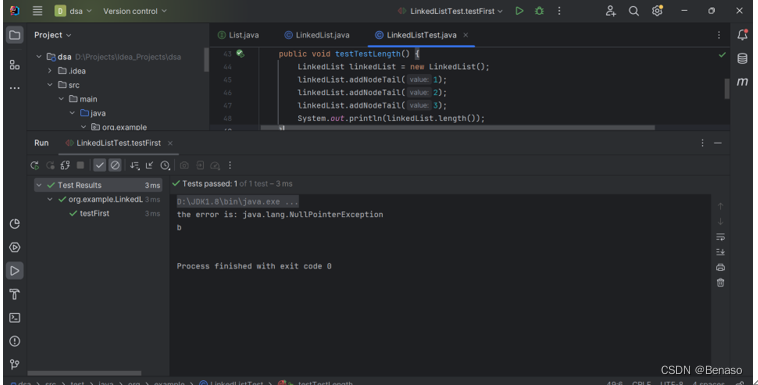The height and width of the screenshot is (385, 758).
Task: Start debugging with the bug icon
Action: 539,11
